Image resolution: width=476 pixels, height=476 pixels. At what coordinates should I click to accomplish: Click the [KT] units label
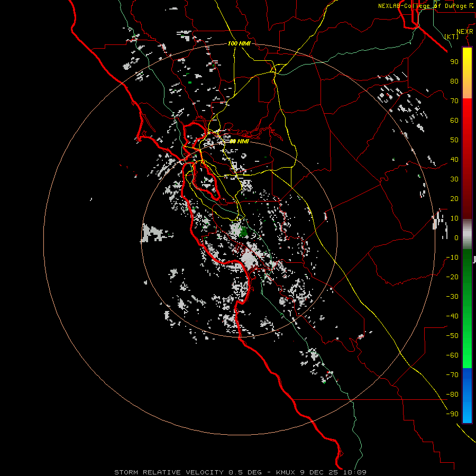(x=452, y=36)
